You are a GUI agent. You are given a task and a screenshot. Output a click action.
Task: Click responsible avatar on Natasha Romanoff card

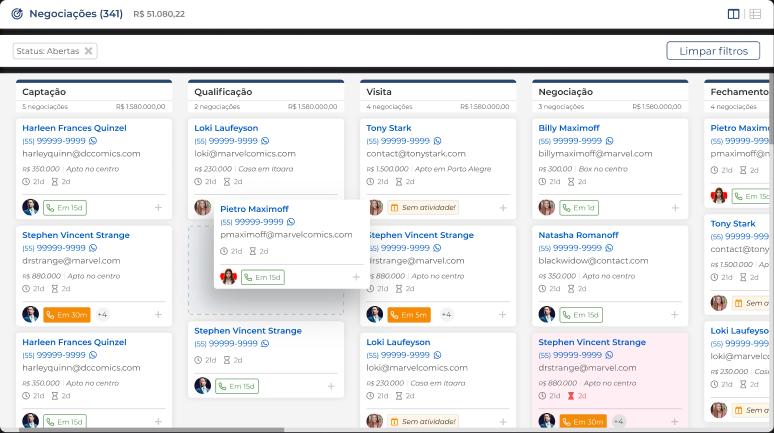tap(546, 315)
